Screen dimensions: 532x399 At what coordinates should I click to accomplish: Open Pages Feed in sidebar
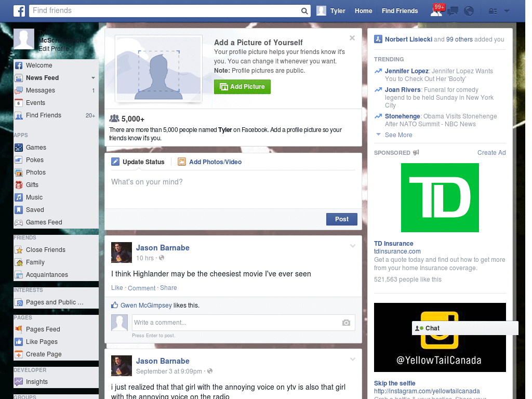coord(56,329)
